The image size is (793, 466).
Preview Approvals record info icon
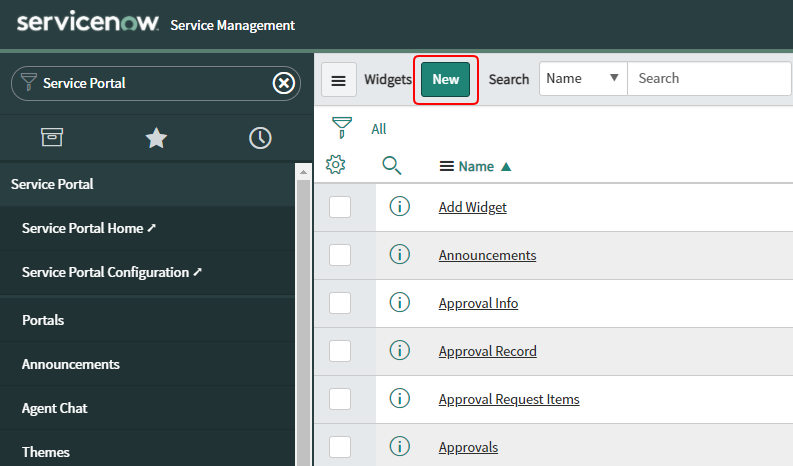click(x=400, y=446)
